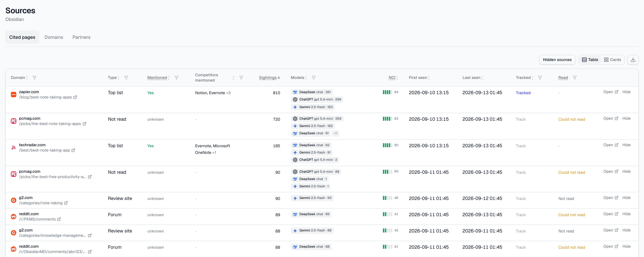Sort by the First seen column header
Image resolution: width=644 pixels, height=257 pixels.
click(x=419, y=78)
